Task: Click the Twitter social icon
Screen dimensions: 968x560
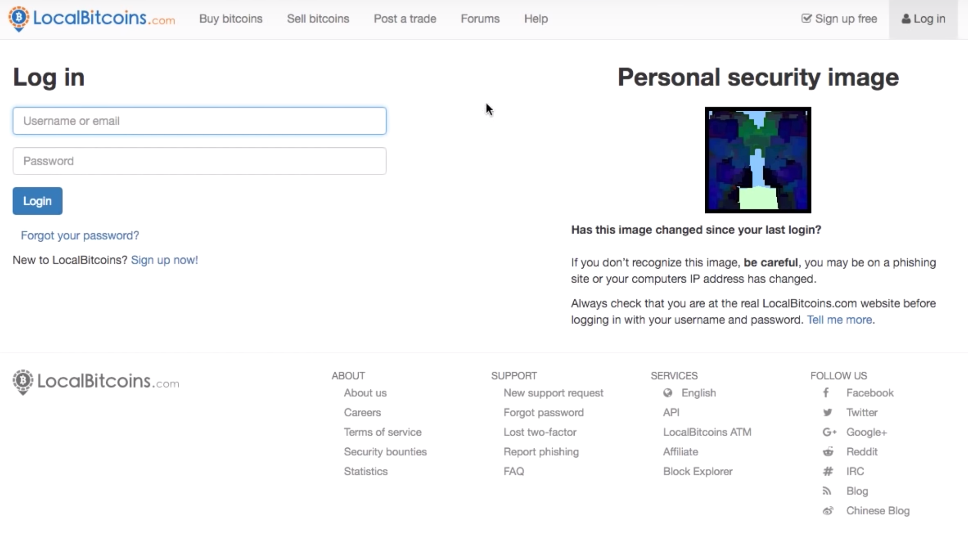Action: click(x=827, y=412)
